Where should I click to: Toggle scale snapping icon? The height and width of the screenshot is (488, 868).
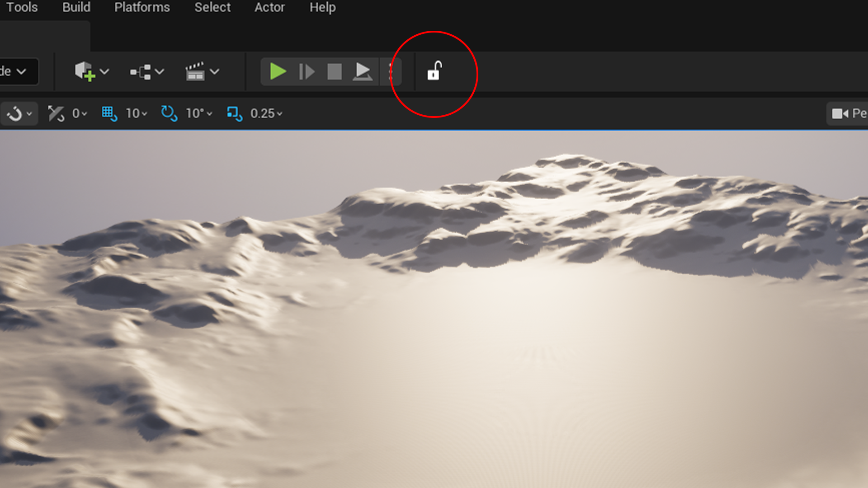tap(235, 113)
